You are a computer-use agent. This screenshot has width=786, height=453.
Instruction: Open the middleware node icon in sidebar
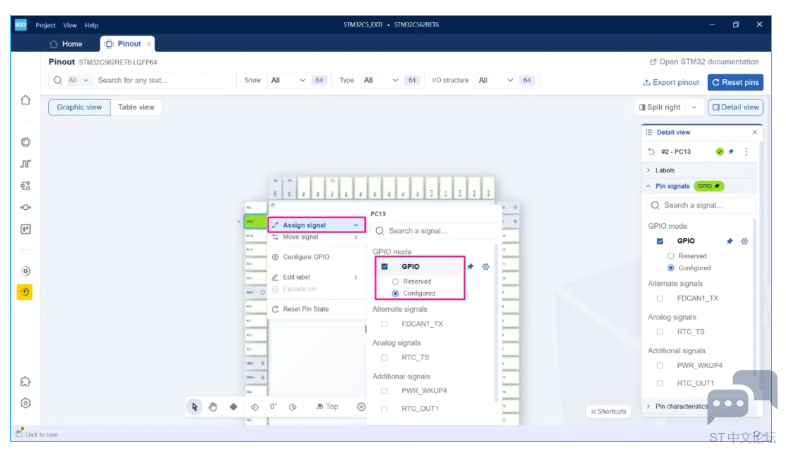pos(26,207)
